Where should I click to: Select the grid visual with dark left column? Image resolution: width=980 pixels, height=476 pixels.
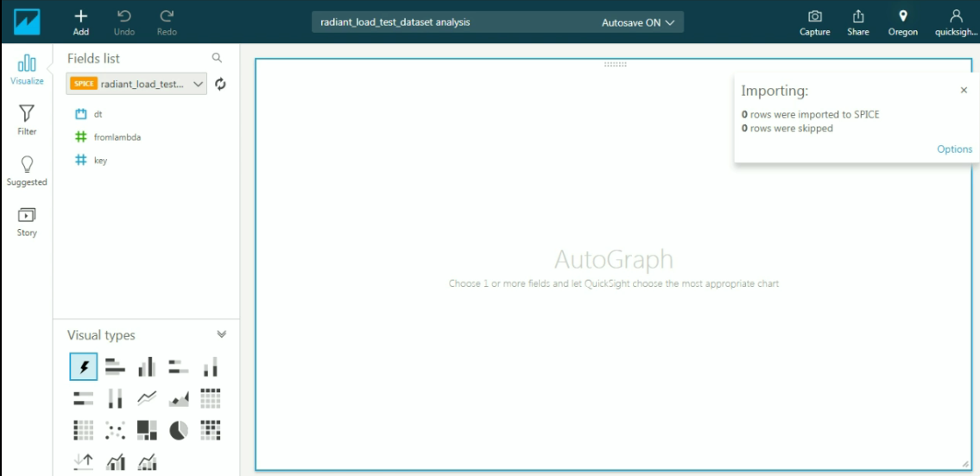(x=83, y=429)
